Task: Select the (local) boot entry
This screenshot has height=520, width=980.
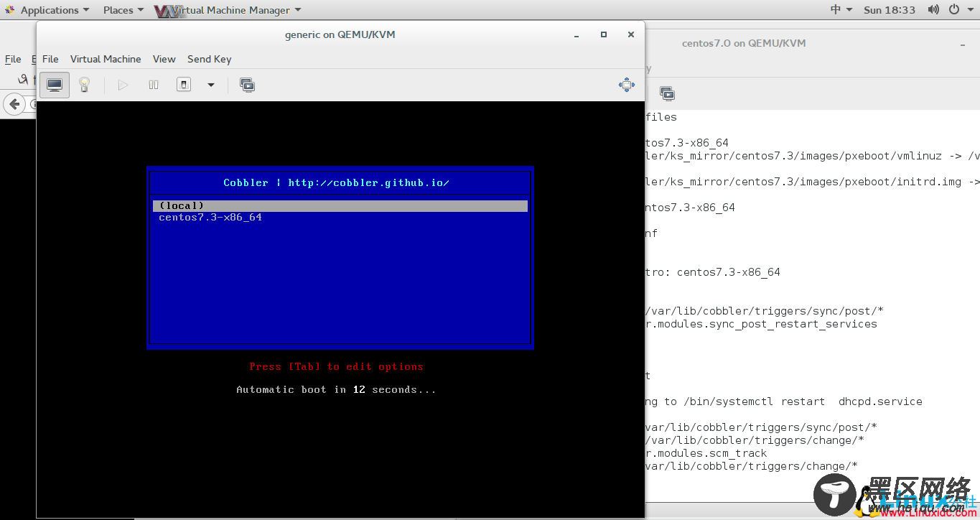Action: [x=340, y=206]
